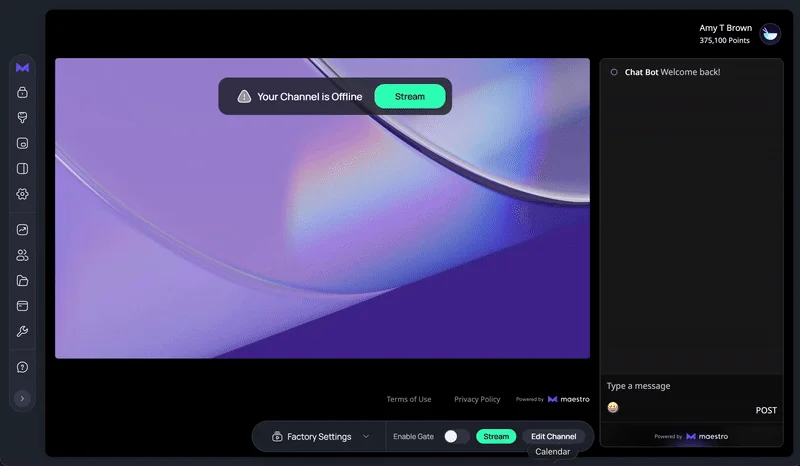The height and width of the screenshot is (466, 800).
Task: Click the Chat Bot welcome message
Action: (x=672, y=72)
